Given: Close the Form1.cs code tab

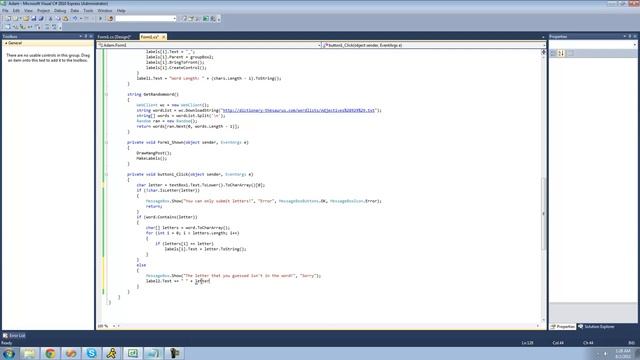Looking at the screenshot, I should [x=164, y=37].
